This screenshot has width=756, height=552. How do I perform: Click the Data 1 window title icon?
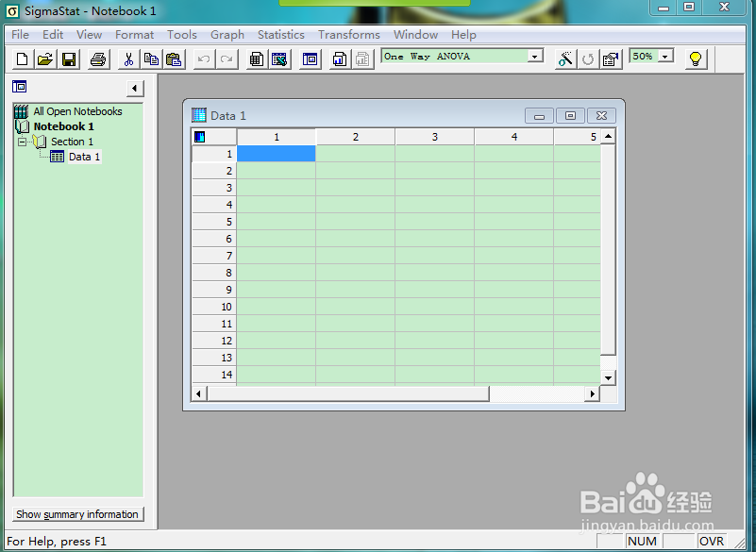pyautogui.click(x=198, y=115)
